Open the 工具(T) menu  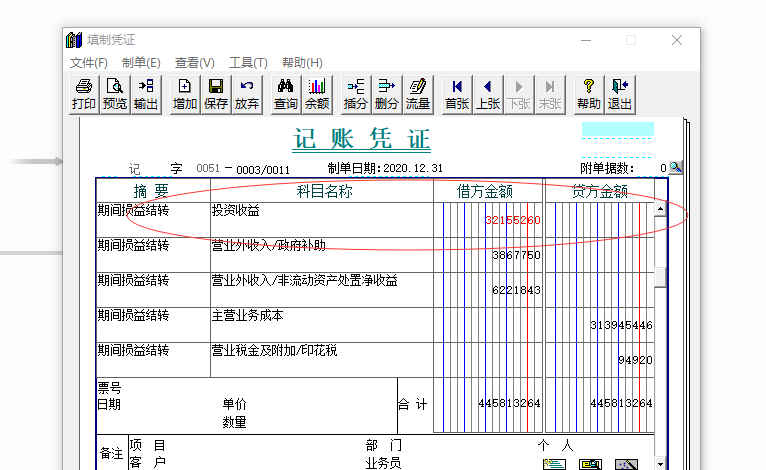tap(248, 63)
